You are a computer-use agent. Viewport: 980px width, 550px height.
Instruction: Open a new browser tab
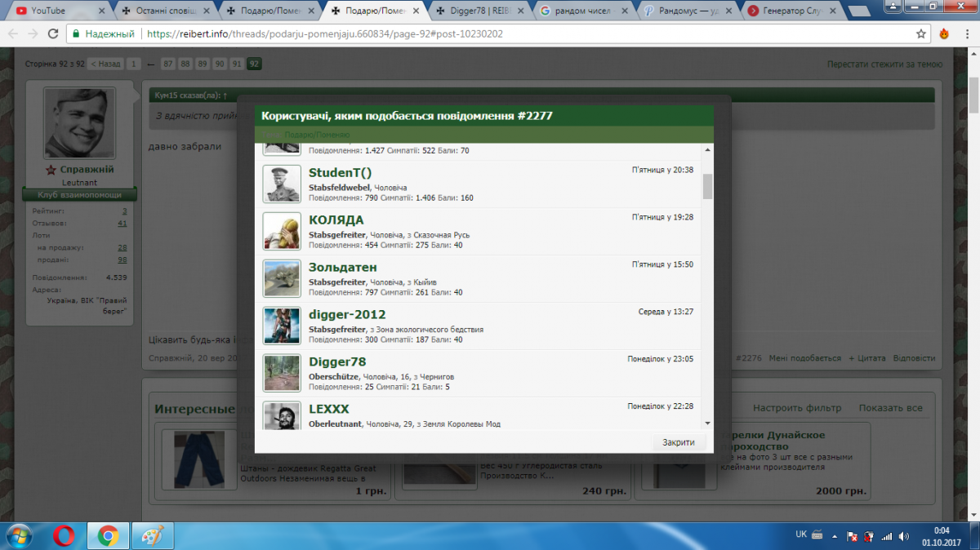pyautogui.click(x=860, y=11)
